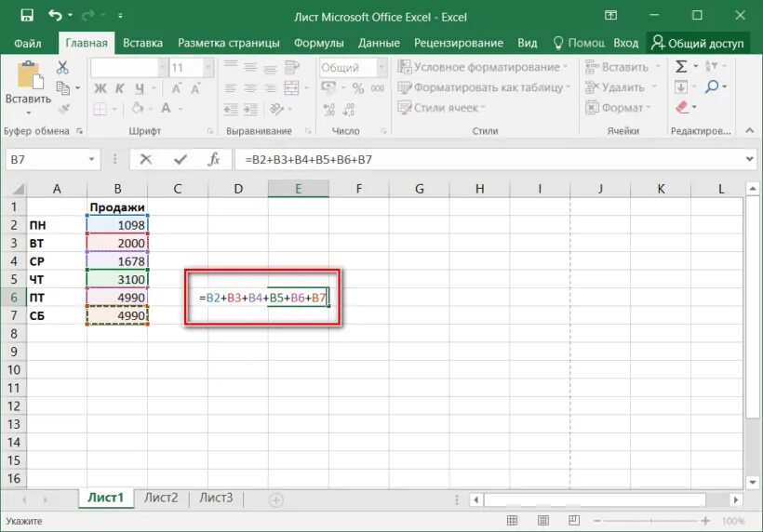Click the Общий доступ button
The image size is (763, 532).
pos(698,43)
